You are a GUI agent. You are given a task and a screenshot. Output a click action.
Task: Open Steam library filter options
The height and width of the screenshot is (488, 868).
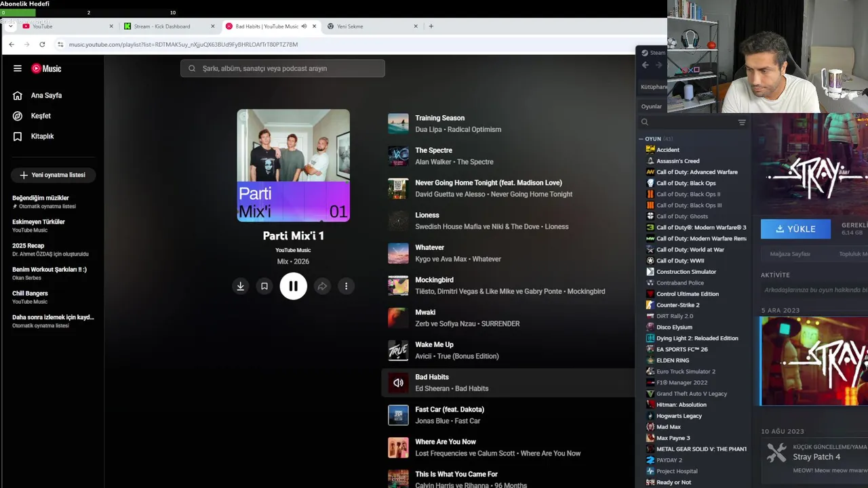click(x=742, y=123)
